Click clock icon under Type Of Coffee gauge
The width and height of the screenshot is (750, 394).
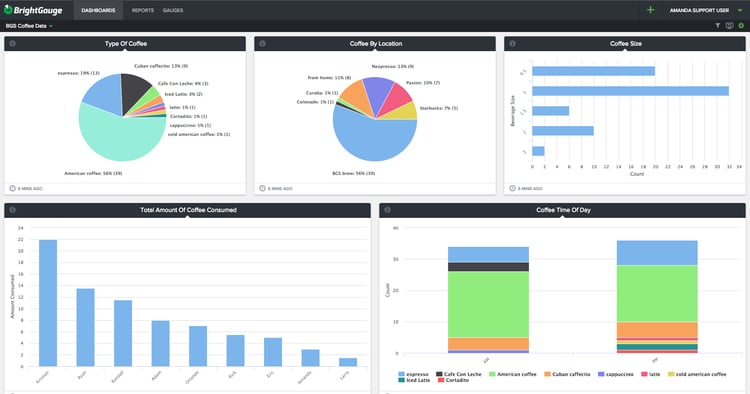click(12, 188)
